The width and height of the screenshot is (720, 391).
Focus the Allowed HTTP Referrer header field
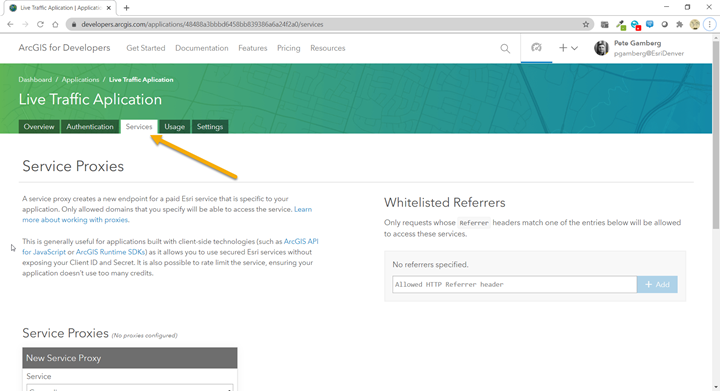(x=514, y=285)
